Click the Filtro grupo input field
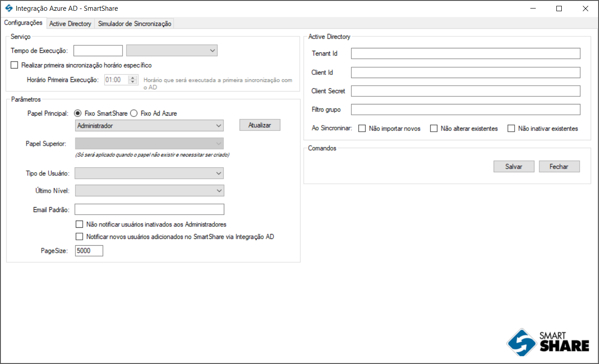 tap(466, 109)
